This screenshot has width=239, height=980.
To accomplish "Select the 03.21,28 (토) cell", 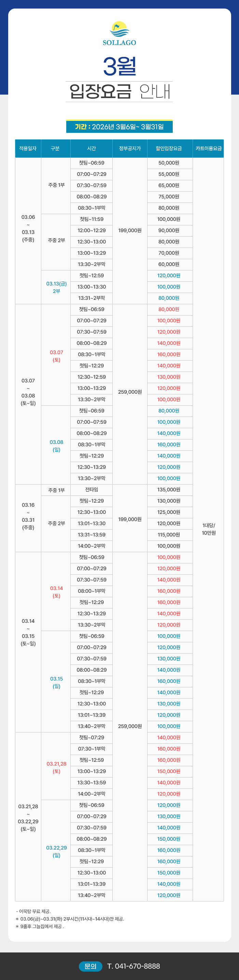I will click(x=56, y=767).
